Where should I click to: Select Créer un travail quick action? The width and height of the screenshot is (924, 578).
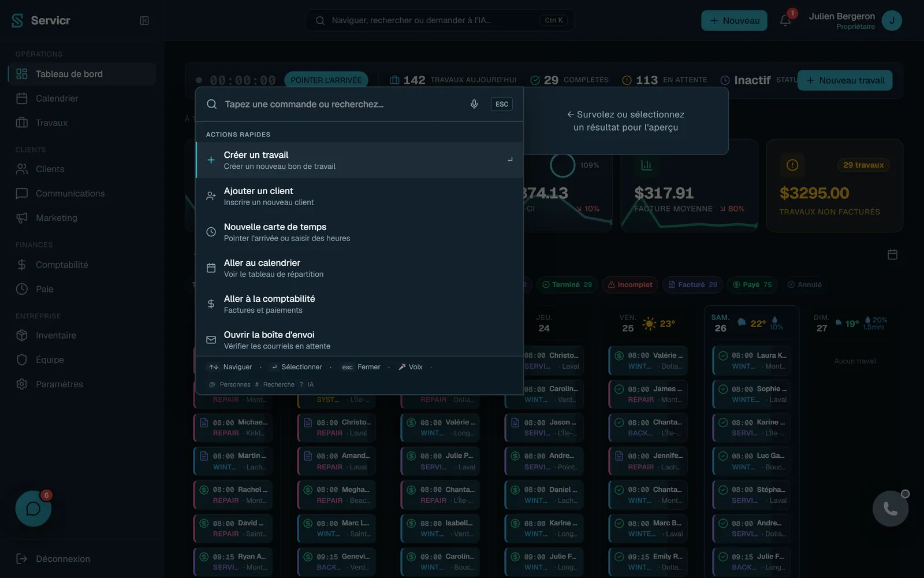tap(359, 160)
